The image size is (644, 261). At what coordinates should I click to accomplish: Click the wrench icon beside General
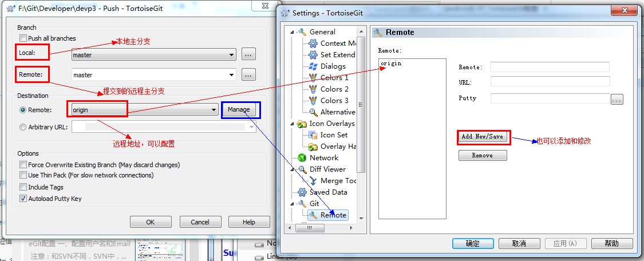(x=302, y=31)
